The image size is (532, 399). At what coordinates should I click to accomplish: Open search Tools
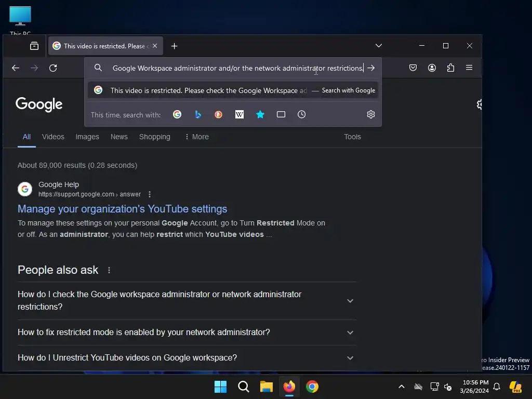(352, 137)
